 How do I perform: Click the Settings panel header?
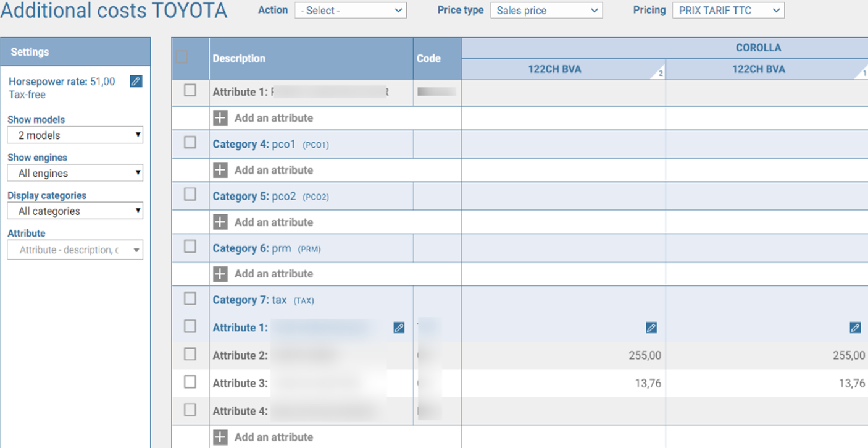(x=75, y=52)
